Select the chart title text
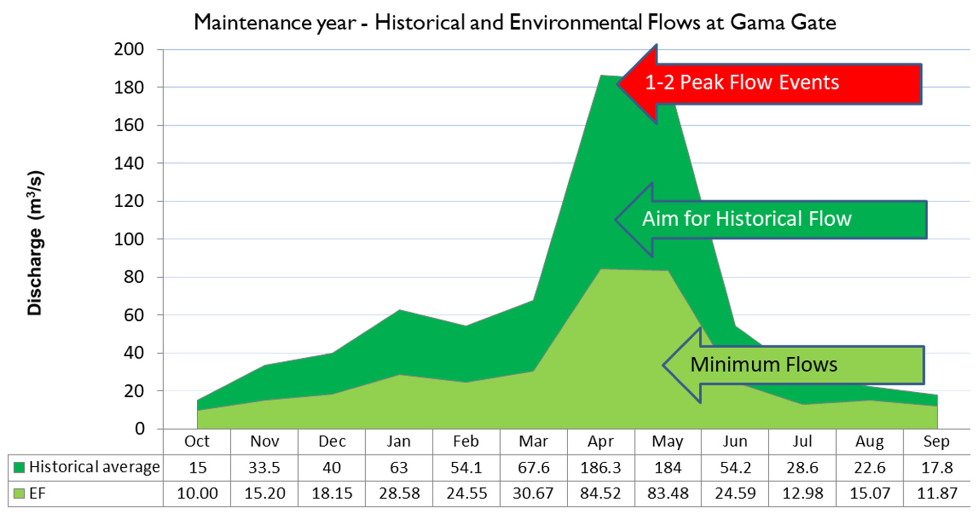 [x=515, y=22]
